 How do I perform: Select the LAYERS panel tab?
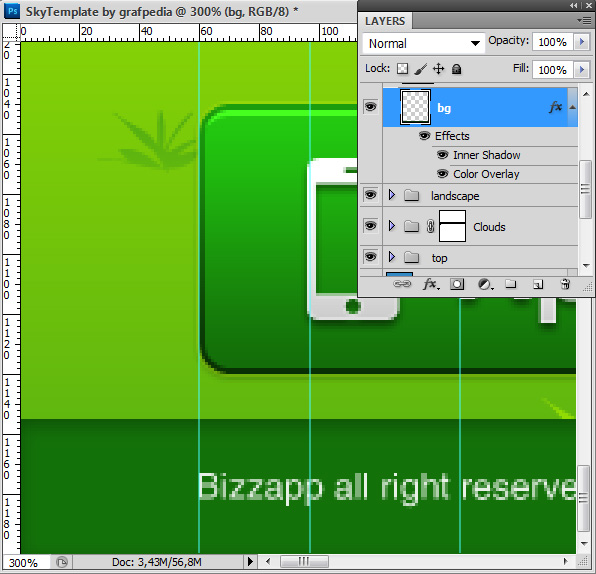385,21
